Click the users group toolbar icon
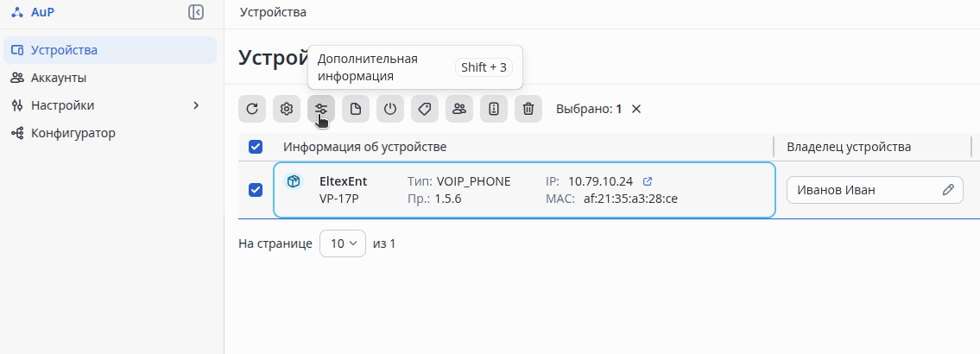980x354 pixels. pos(459,109)
